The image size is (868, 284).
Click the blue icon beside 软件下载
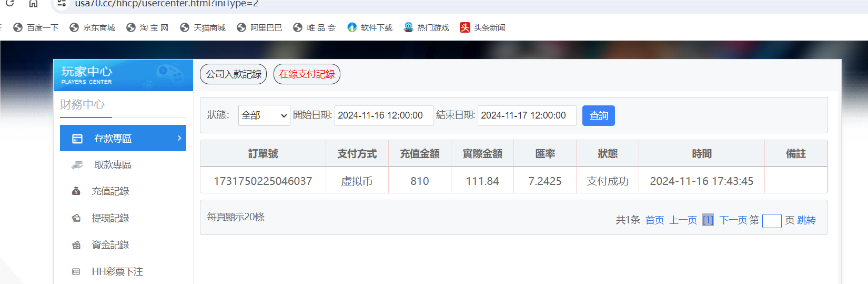(x=352, y=27)
